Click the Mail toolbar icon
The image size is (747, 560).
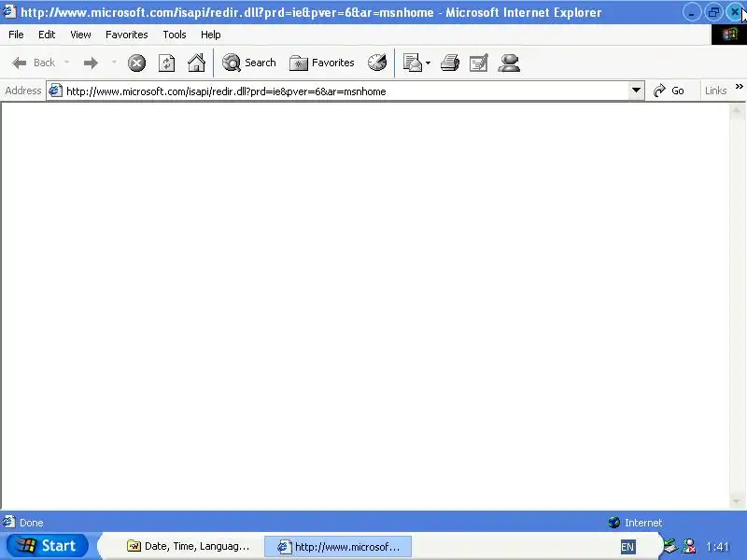(x=413, y=63)
